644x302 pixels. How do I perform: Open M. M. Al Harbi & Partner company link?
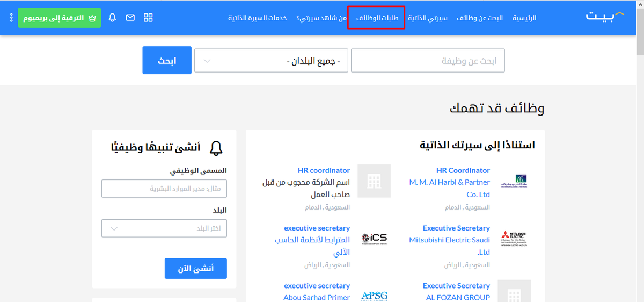pos(450,188)
